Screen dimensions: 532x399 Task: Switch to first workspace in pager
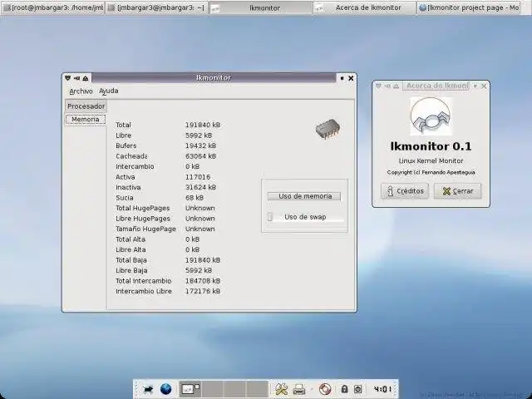pyautogui.click(x=190, y=389)
